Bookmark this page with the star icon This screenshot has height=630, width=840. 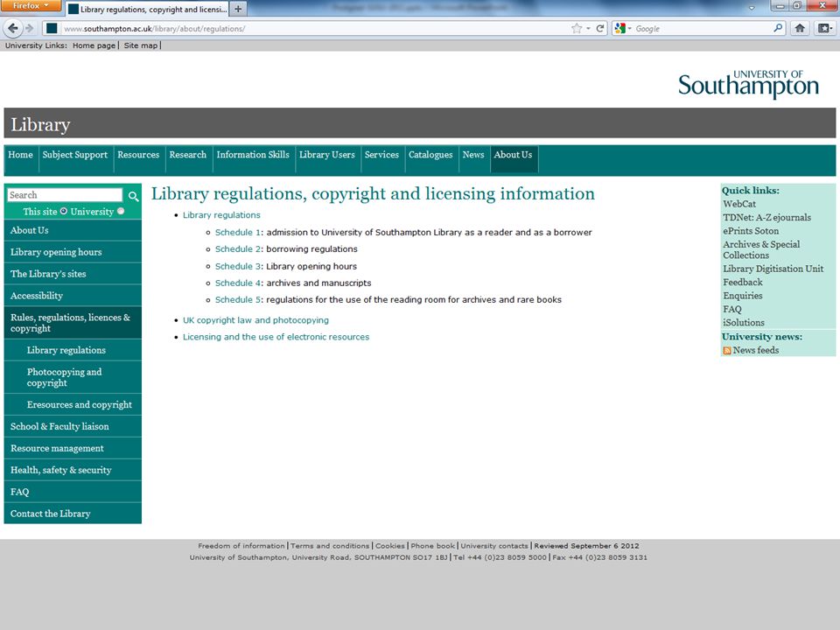[577, 28]
